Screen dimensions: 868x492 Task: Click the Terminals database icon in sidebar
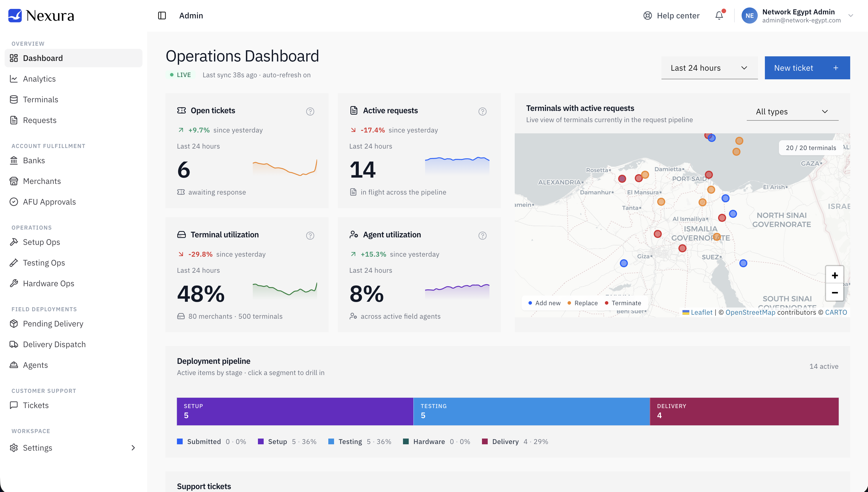pos(14,99)
